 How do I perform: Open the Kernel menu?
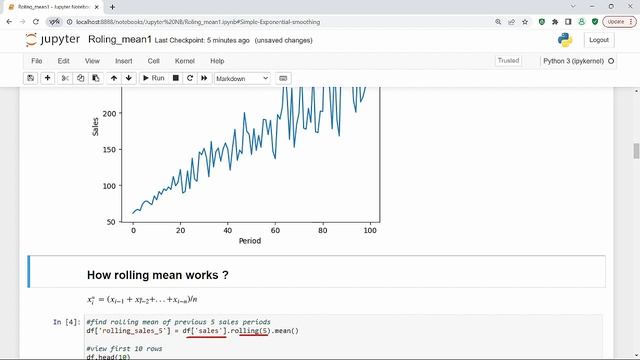click(184, 61)
